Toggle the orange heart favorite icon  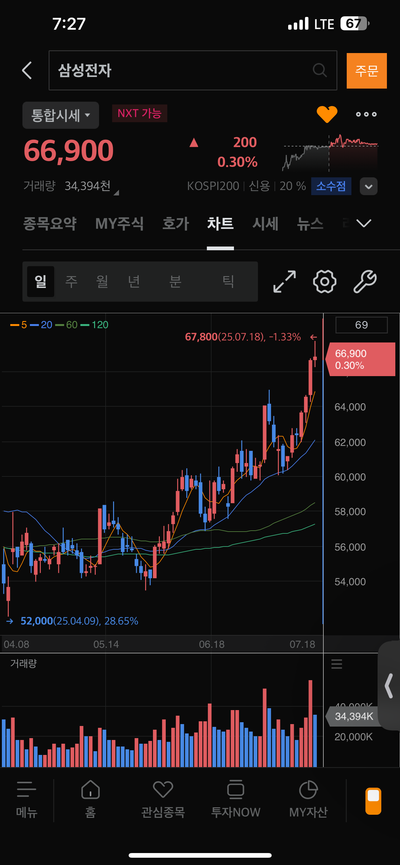327,114
